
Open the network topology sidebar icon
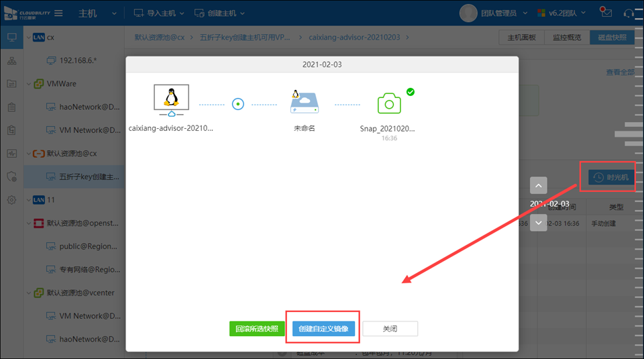pyautogui.click(x=12, y=61)
